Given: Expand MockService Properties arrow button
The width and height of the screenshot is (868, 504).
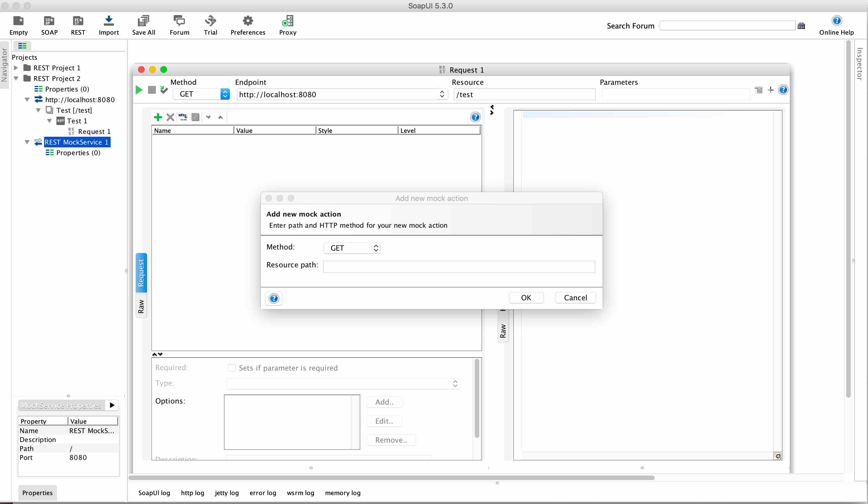Looking at the screenshot, I should 112,405.
